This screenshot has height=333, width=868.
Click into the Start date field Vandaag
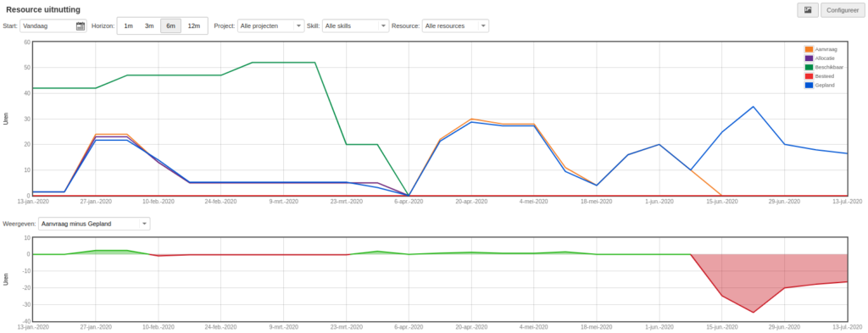47,26
